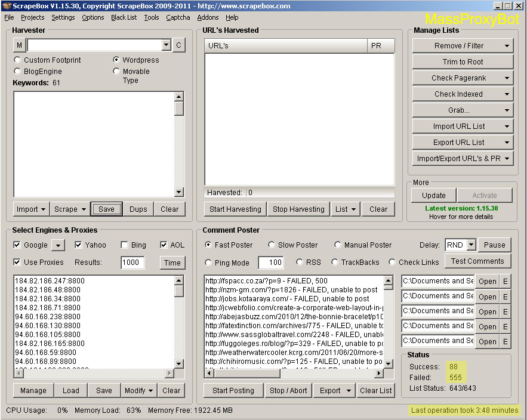The height and width of the screenshot is (420, 527).
Task: Toggle the Yahoo engine checkbox
Action: (x=78, y=245)
